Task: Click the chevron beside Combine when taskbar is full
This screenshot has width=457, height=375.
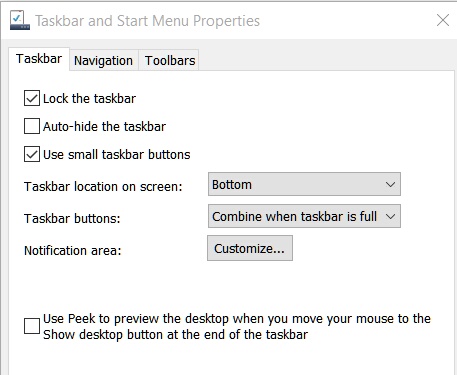Action: pos(390,217)
